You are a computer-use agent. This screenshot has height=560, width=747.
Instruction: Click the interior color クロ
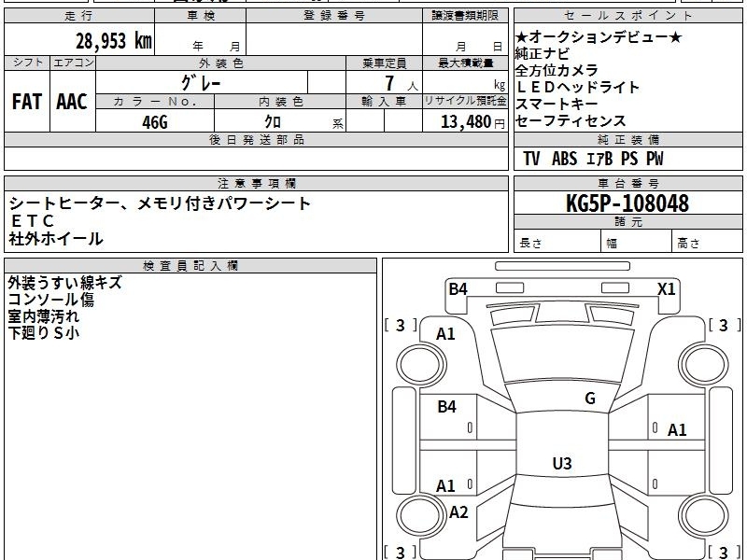click(273, 122)
